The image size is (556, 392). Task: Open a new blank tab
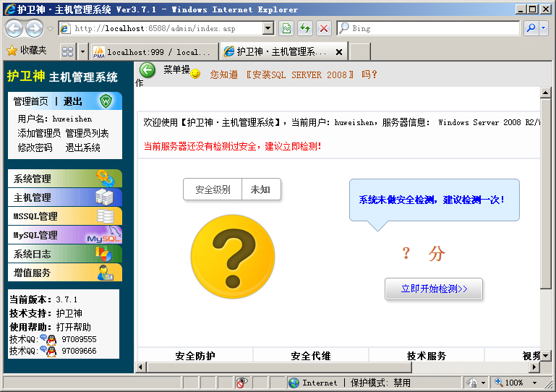(360, 52)
